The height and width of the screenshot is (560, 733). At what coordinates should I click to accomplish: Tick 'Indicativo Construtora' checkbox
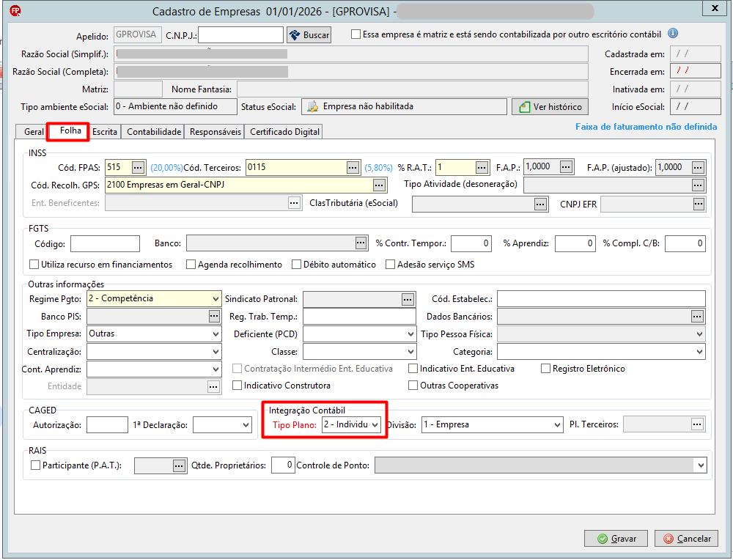coord(237,386)
